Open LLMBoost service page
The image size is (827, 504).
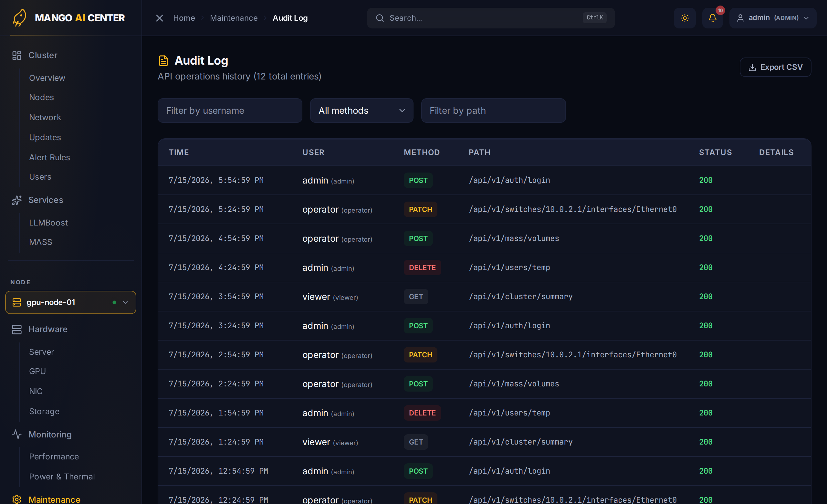pyautogui.click(x=48, y=223)
